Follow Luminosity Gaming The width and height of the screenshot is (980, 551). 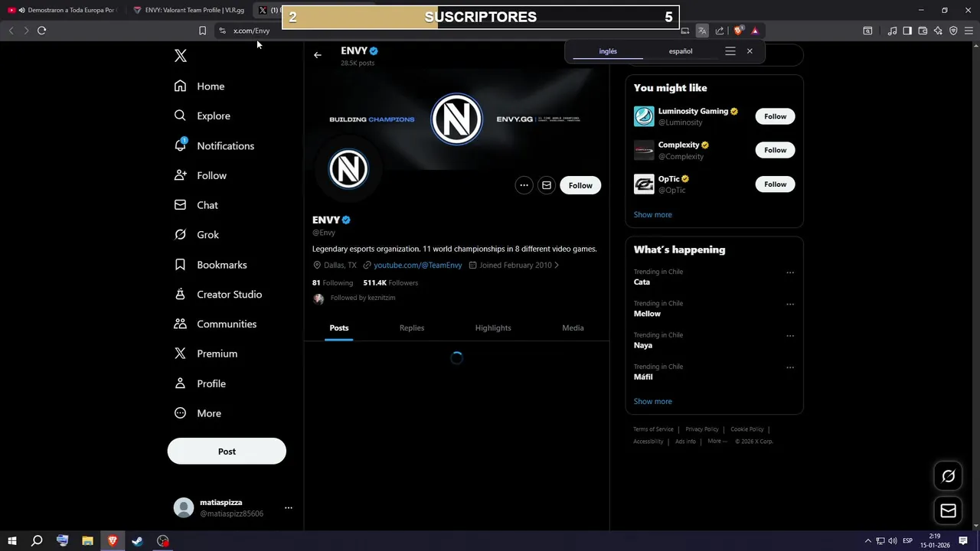775,116
